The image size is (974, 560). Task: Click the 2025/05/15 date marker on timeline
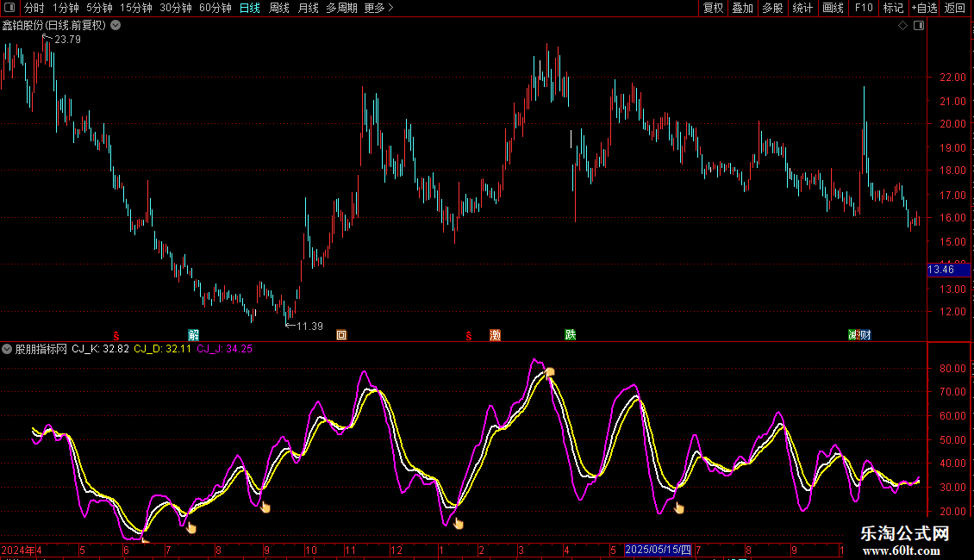659,550
